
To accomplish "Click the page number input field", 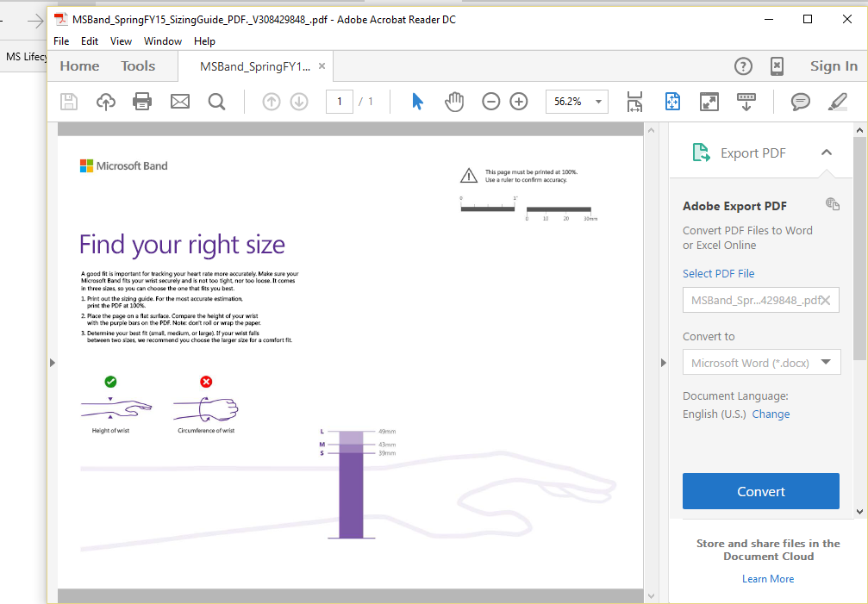I will click(340, 102).
